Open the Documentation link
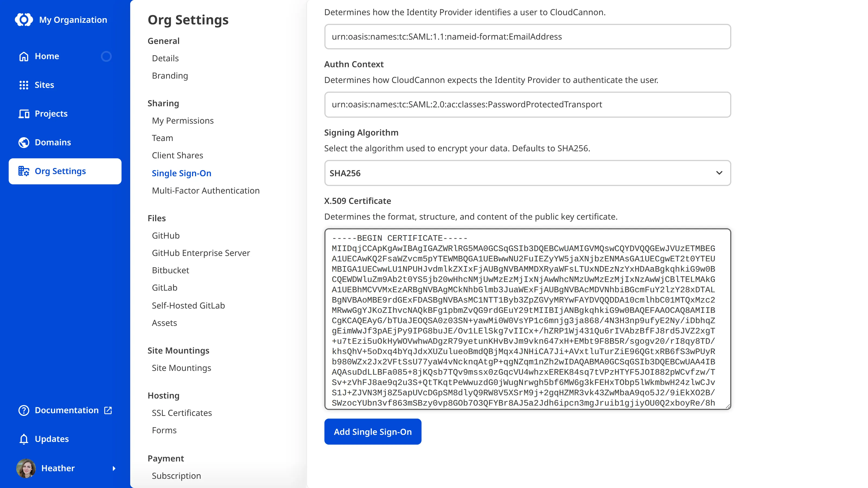 [65, 410]
